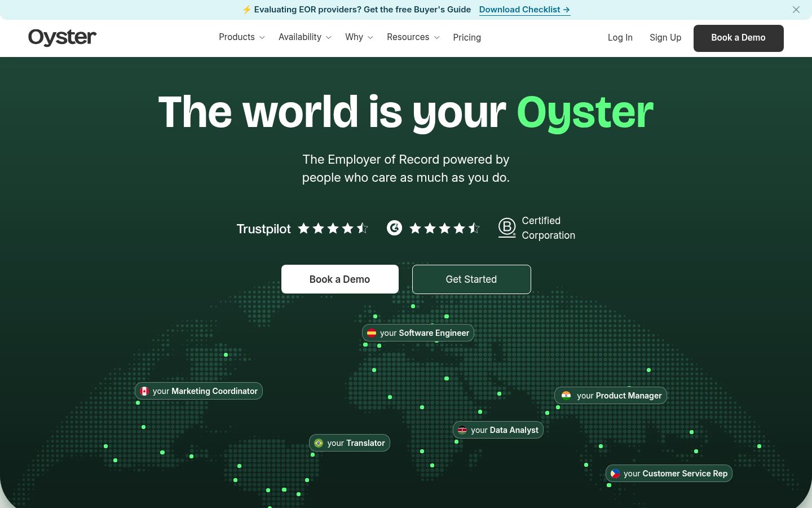
Task: Click the Kenya flag on Data Analyst tag
Action: (x=462, y=430)
